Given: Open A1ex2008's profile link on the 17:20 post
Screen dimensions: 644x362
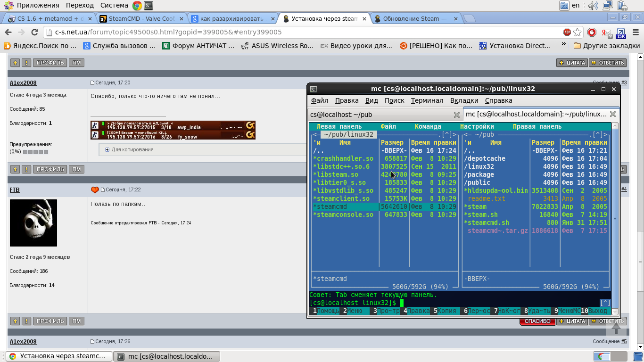Looking at the screenshot, I should tap(23, 83).
